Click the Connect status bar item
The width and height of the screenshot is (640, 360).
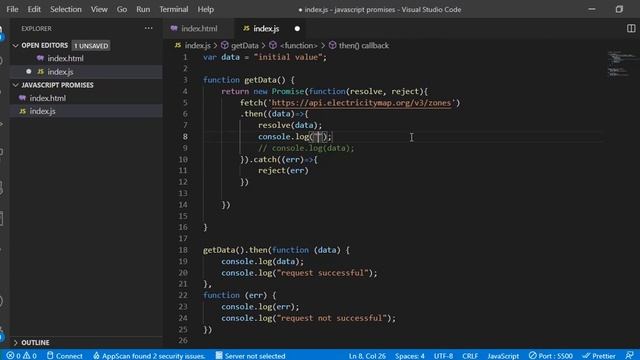pos(64,356)
